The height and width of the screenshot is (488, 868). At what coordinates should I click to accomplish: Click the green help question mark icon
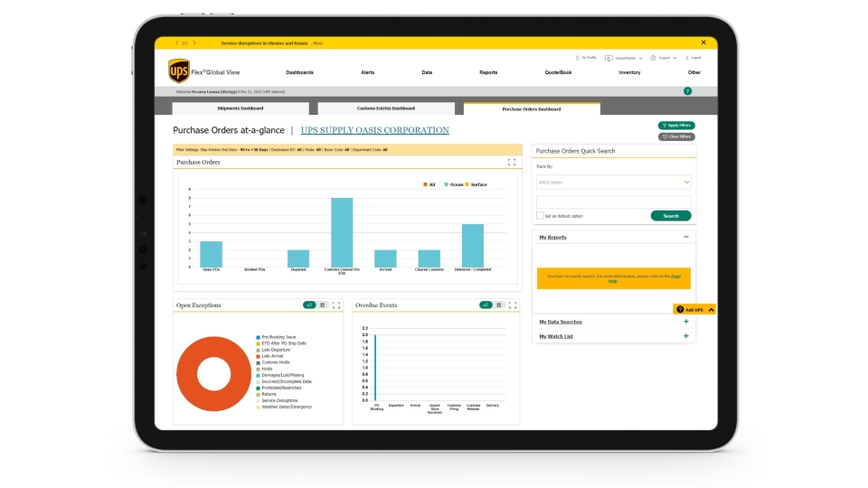687,91
